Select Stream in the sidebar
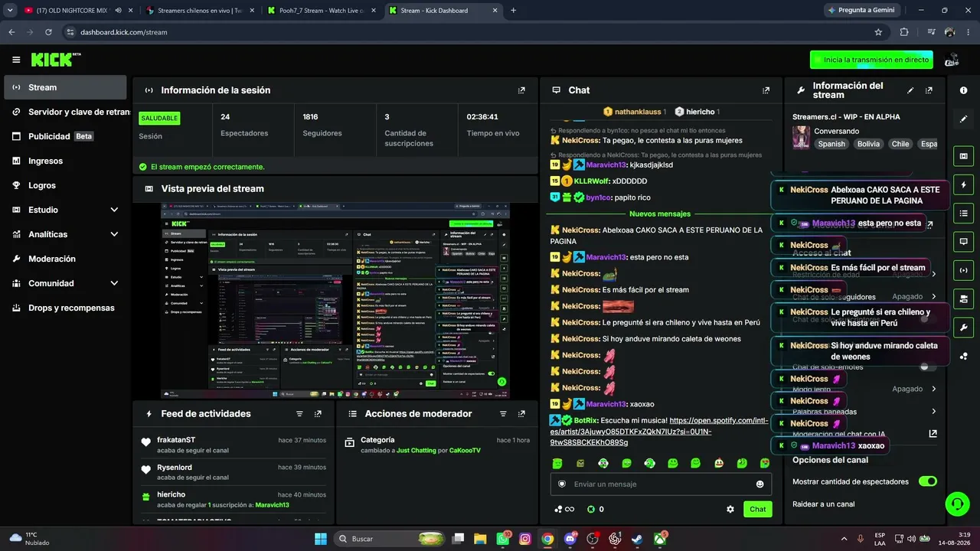 (66, 87)
